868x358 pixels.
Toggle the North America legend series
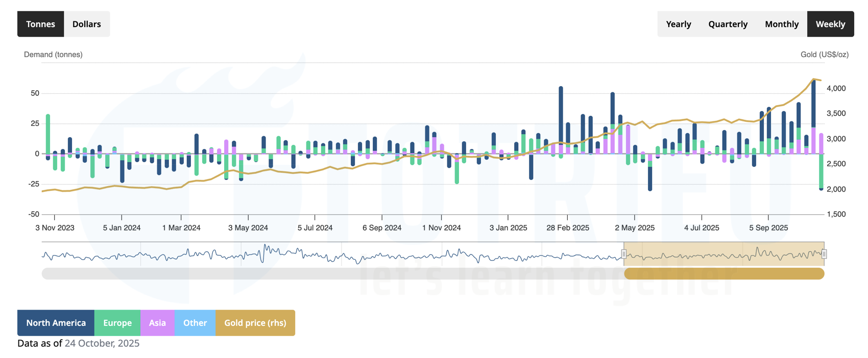56,323
